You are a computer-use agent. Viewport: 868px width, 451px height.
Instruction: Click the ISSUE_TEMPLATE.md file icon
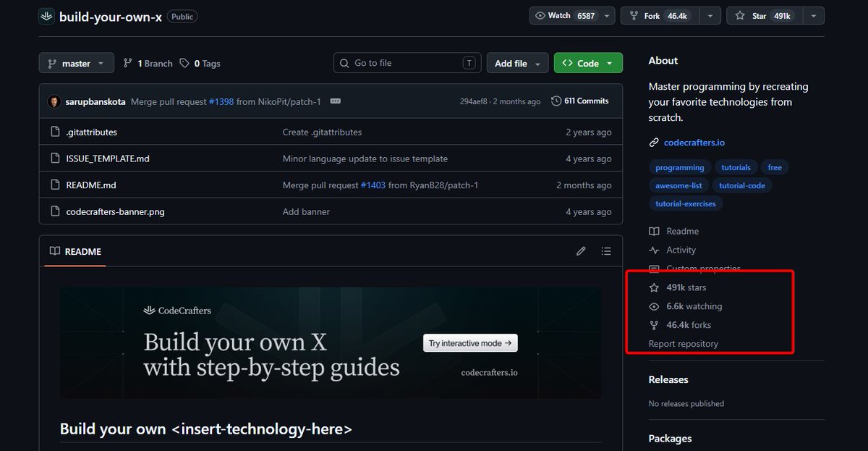(x=54, y=159)
